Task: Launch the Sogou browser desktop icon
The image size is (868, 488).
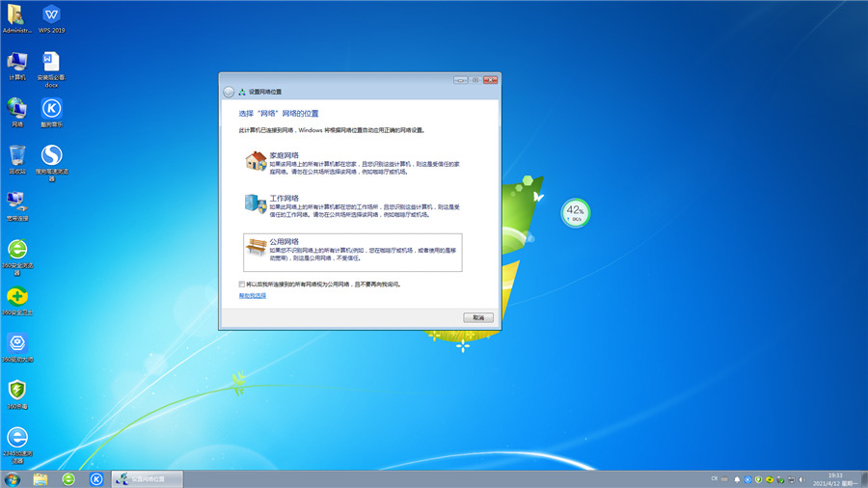Action: click(51, 156)
